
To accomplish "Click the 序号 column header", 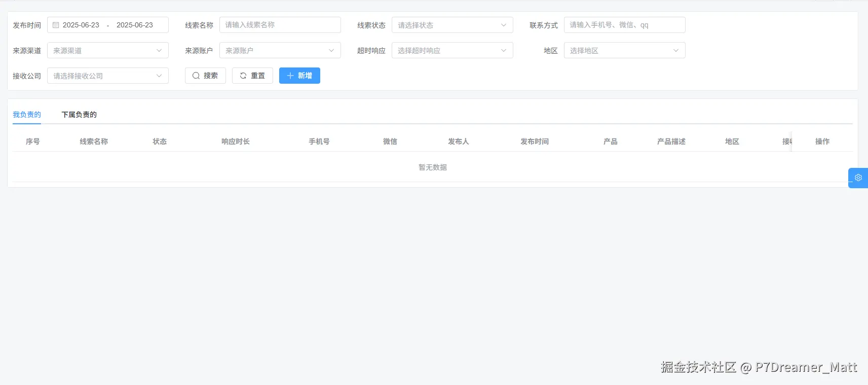I will point(33,142).
